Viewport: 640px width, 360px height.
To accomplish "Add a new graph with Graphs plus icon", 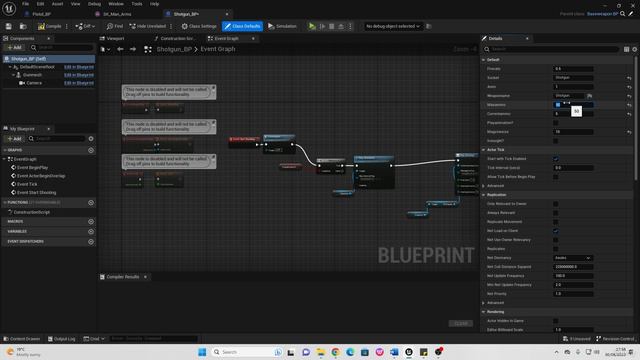I will [x=91, y=150].
